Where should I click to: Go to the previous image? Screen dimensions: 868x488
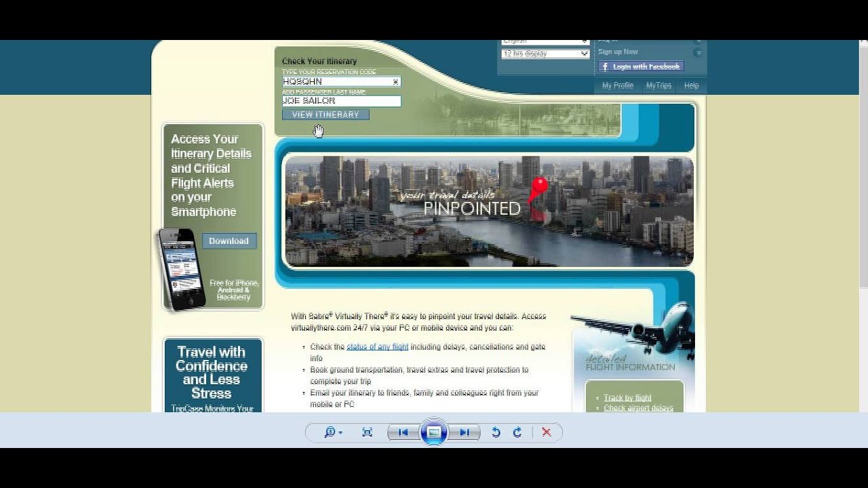[x=403, y=432]
